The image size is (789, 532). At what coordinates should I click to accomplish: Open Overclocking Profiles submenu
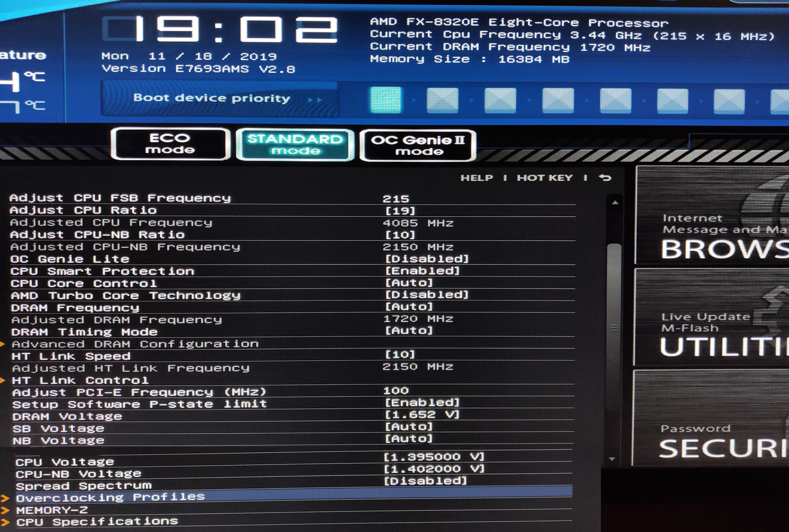[x=111, y=497]
